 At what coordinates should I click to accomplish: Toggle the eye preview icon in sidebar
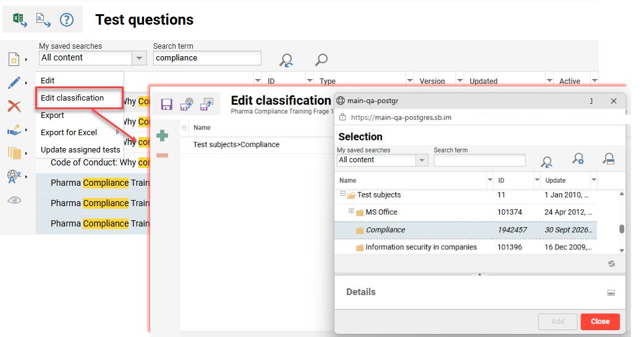(14, 200)
